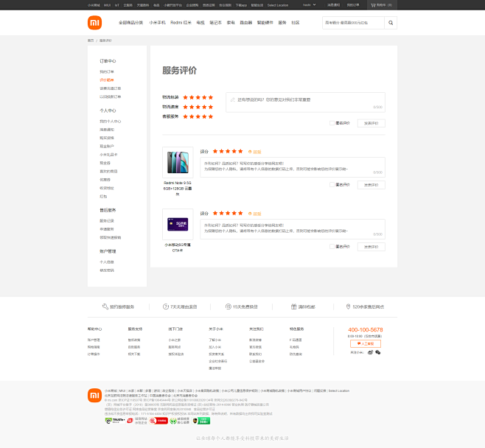The image size is (485, 448).
Task: Click the pencil icon in the service comment box
Action: pos(233,99)
